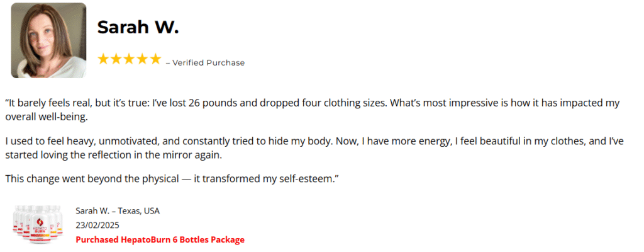The width and height of the screenshot is (644, 252).
Task: Click the review date 23/02/2025
Action: click(97, 225)
